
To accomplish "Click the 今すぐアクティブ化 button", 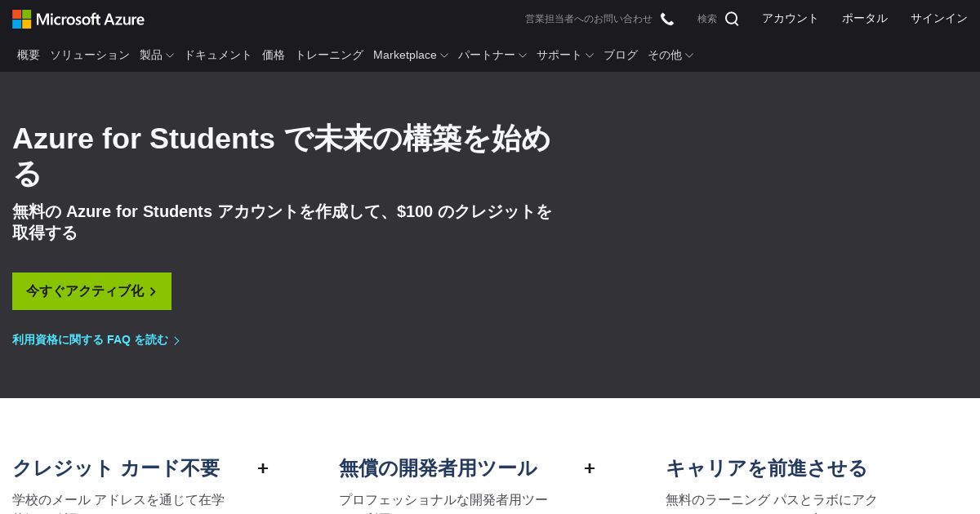I will coord(91,291).
